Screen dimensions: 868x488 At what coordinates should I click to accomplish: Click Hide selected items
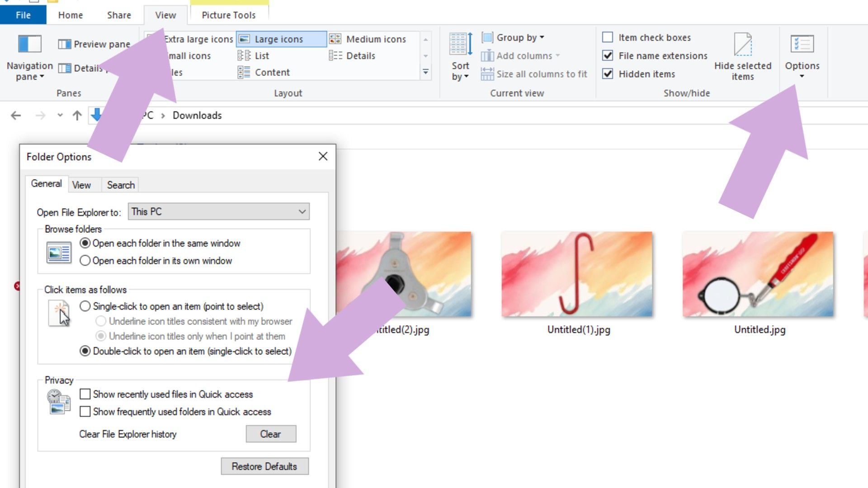tap(743, 57)
